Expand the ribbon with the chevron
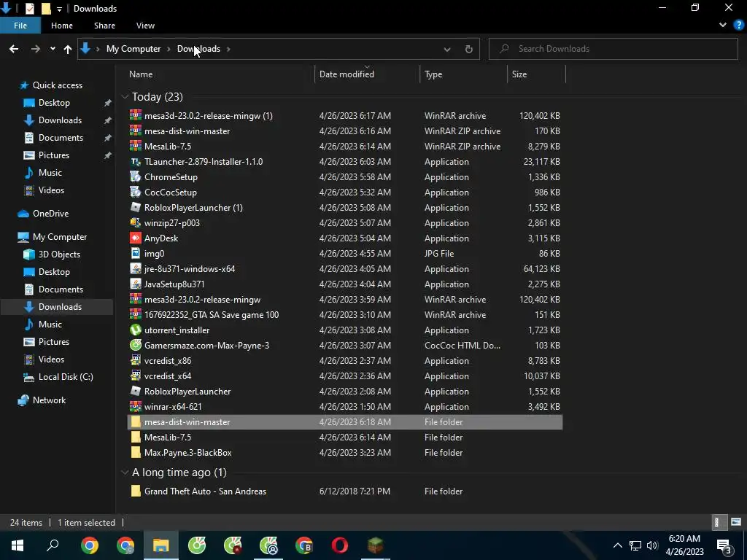This screenshot has width=747, height=560. click(723, 26)
